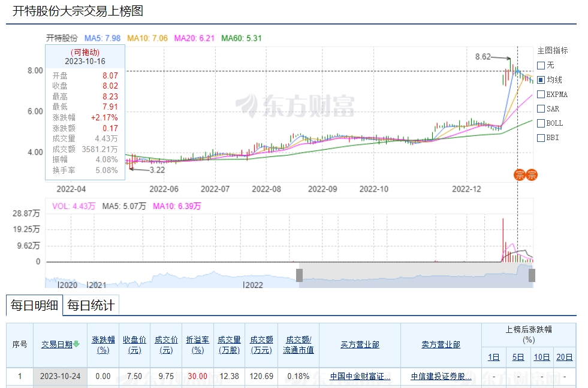Click the 5日 post-listing change header
Screen dimensions: 588x388
[x=518, y=357]
